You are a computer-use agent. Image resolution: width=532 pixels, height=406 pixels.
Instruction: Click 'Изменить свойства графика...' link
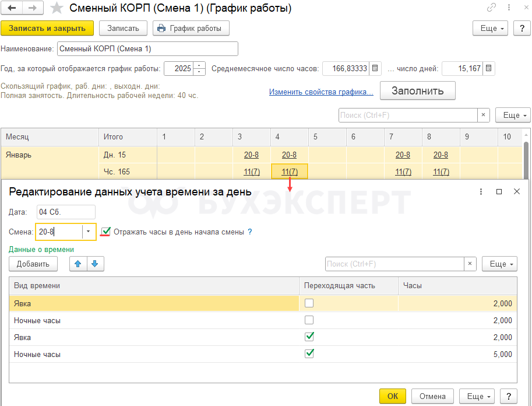point(321,92)
